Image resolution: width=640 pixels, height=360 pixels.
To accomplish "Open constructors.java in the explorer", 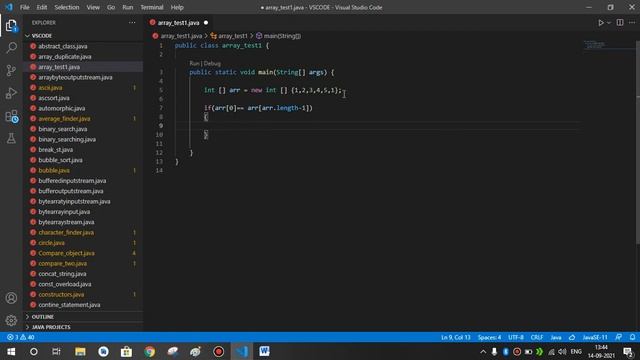I will click(61, 294).
